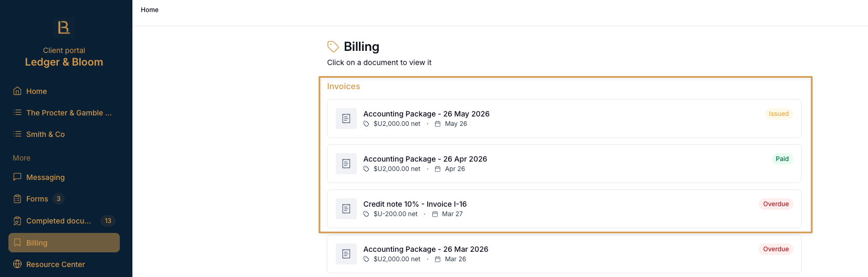Image resolution: width=868 pixels, height=277 pixels.
Task: Open Home in the sidebar
Action: 64,91
